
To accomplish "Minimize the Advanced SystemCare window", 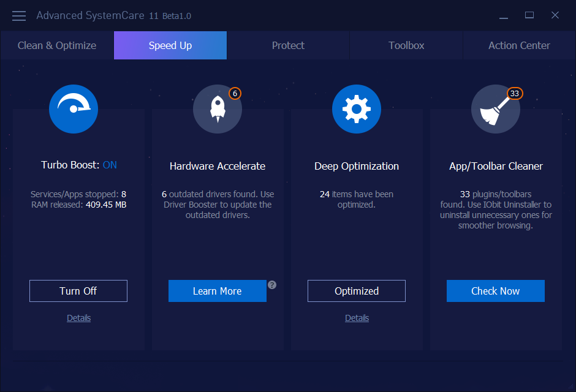I will point(503,15).
